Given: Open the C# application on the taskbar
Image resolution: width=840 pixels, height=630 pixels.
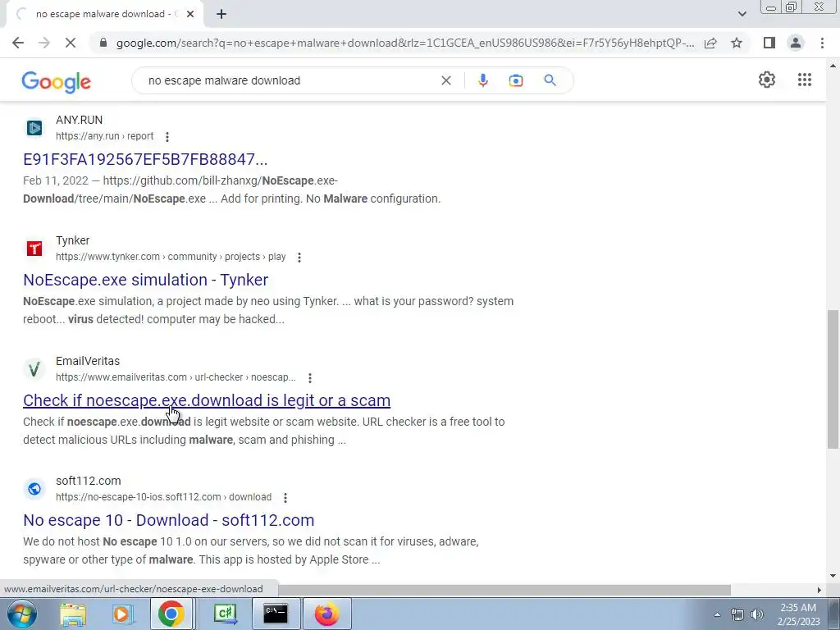Looking at the screenshot, I should pos(226,614).
